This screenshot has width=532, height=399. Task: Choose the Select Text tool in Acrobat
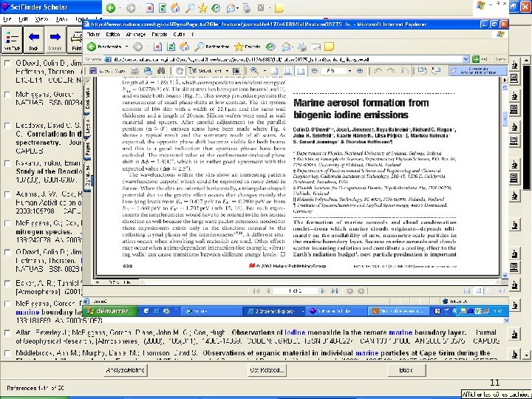(x=206, y=71)
